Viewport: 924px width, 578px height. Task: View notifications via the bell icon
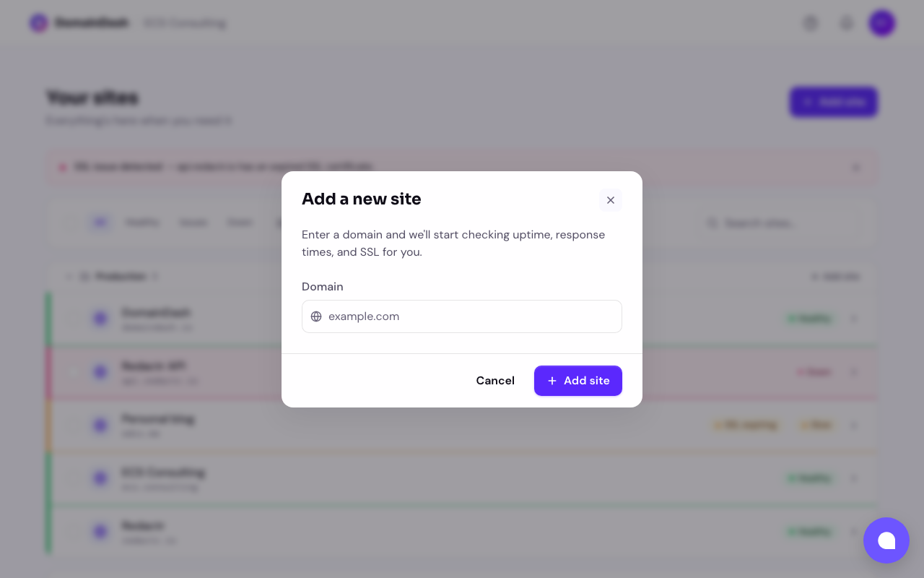(x=846, y=22)
